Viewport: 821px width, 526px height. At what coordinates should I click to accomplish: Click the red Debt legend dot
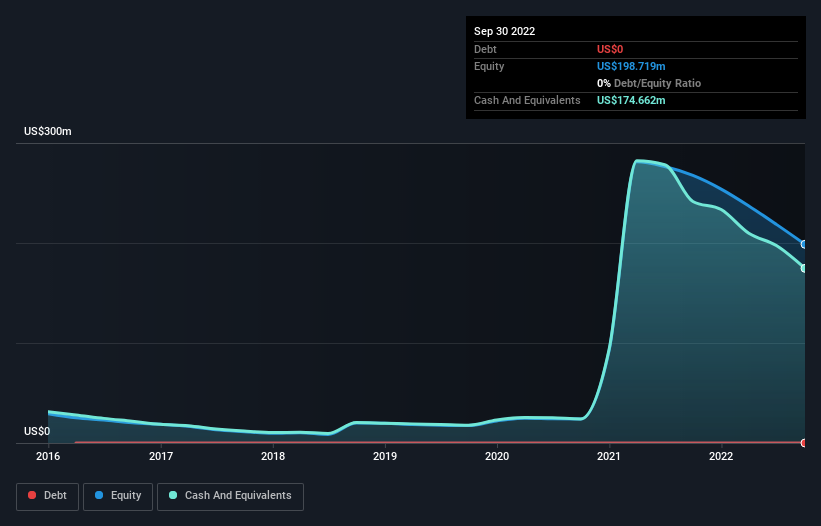tap(32, 495)
